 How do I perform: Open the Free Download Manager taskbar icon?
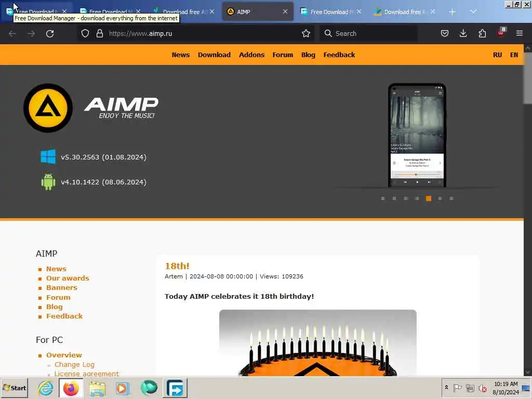(x=175, y=388)
